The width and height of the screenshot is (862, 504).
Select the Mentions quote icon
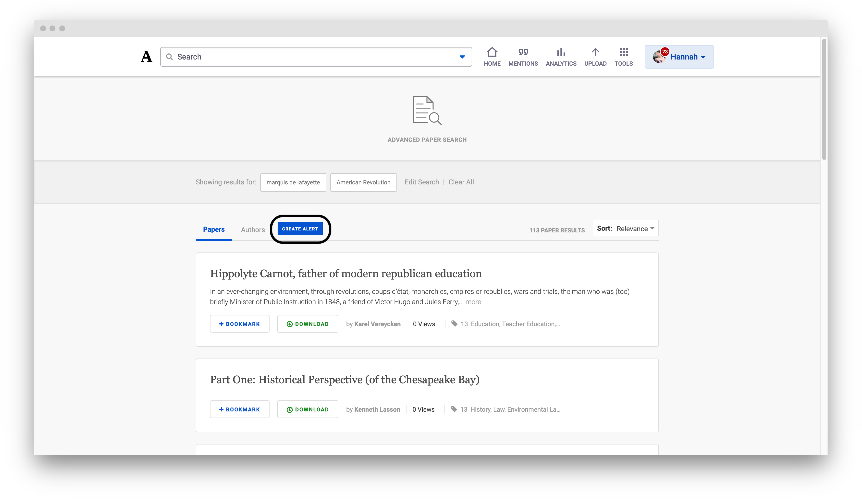pos(523,56)
